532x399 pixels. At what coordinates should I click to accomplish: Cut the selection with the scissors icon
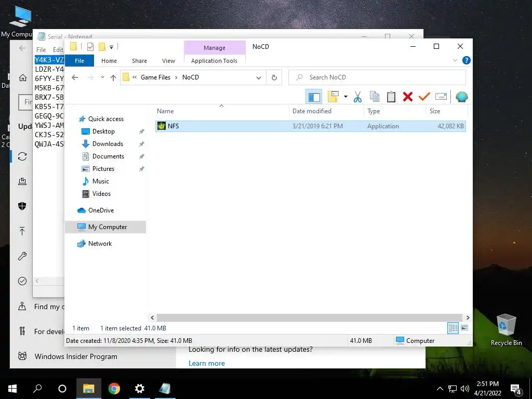pyautogui.click(x=357, y=97)
